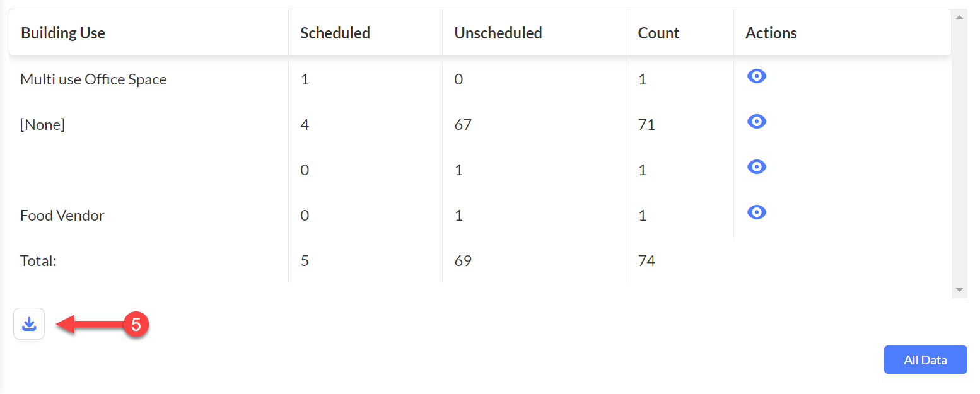Select the Multi use Office Space row label
This screenshot has width=980, height=394.
tap(93, 79)
